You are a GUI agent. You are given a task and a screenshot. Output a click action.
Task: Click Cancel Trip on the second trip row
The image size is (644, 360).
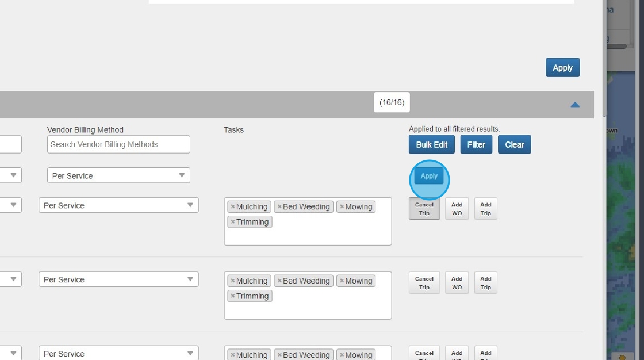pyautogui.click(x=424, y=282)
